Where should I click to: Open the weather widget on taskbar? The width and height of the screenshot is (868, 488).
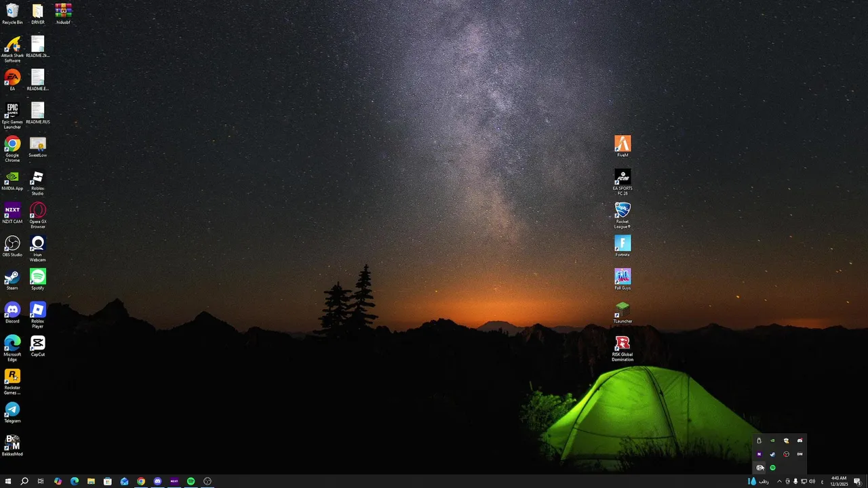click(758, 481)
